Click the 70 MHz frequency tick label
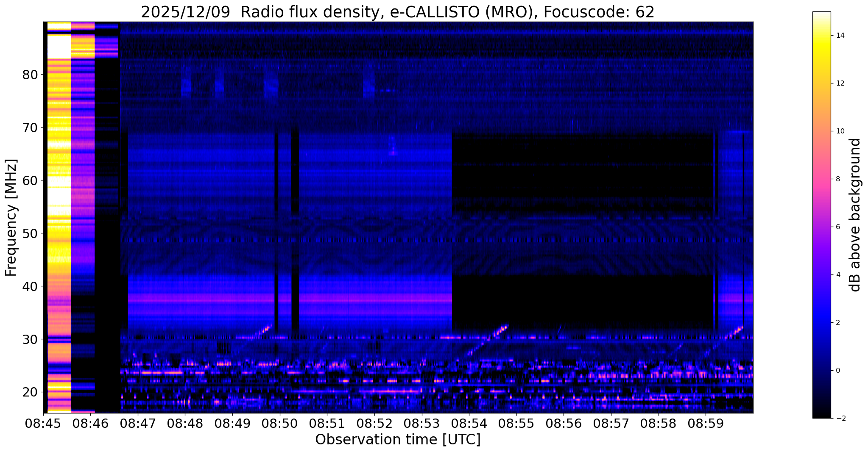Screen dimensions: 868x452 (30, 128)
